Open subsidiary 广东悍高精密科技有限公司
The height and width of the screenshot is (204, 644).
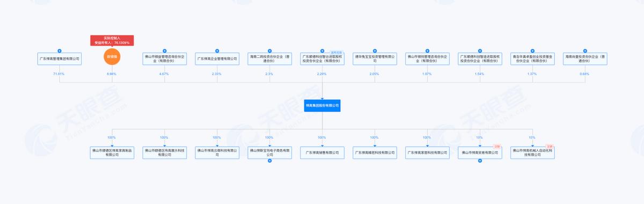(x=375, y=152)
